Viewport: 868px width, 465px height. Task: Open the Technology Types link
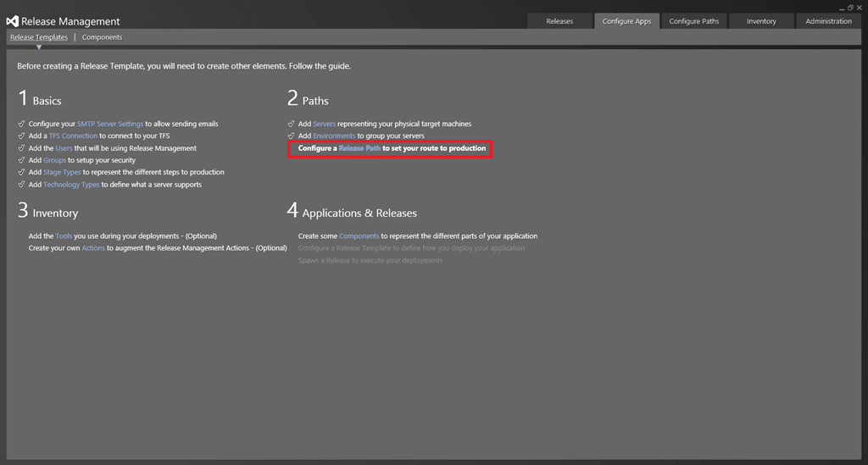click(x=71, y=185)
